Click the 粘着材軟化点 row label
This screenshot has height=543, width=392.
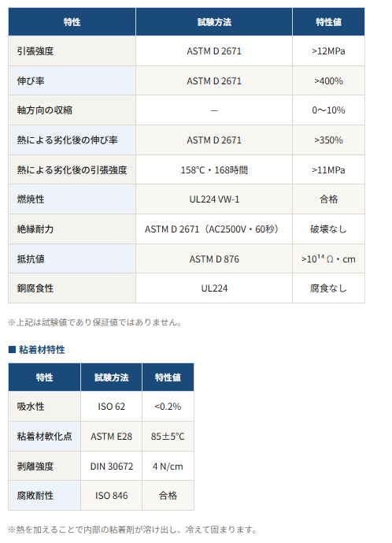point(44,437)
